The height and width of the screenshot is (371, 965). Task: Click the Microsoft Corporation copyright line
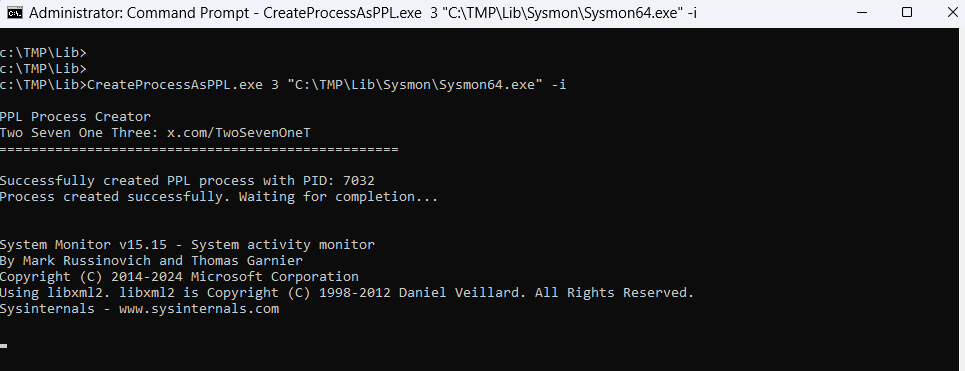[179, 277]
